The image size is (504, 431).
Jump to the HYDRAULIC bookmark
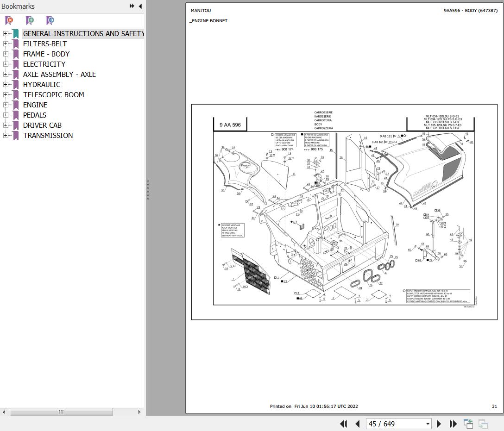[x=42, y=84]
